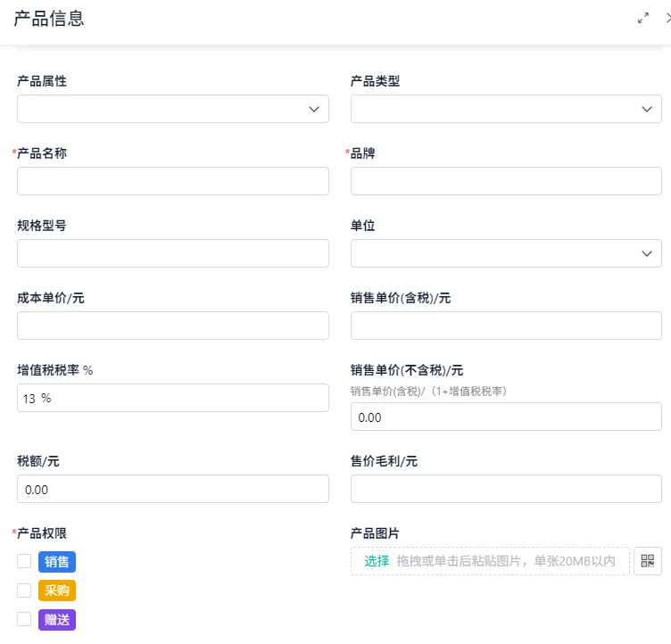671x644 pixels.
Task: Expand the dialog with the fullscreen arrows icon
Action: coord(642,18)
